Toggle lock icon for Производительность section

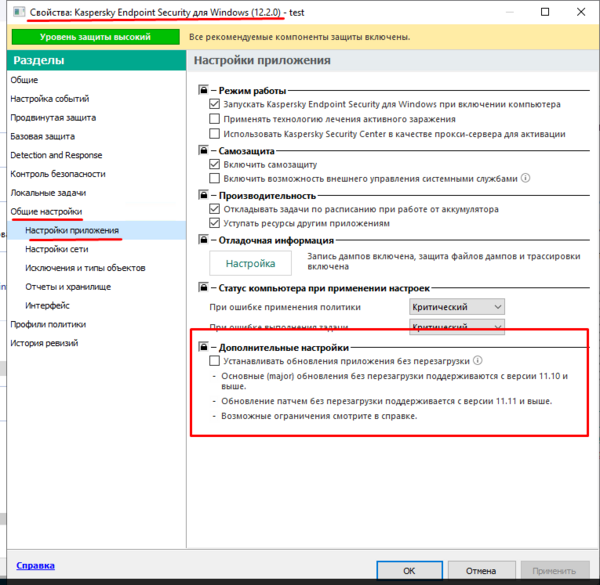coord(203,195)
